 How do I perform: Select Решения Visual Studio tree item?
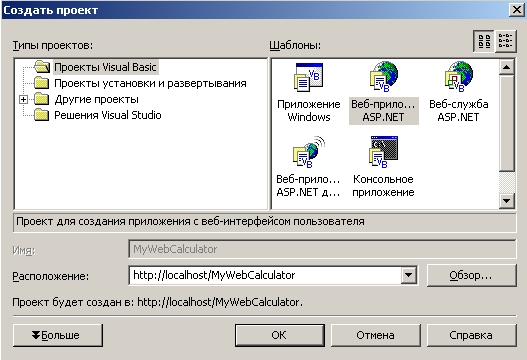108,115
